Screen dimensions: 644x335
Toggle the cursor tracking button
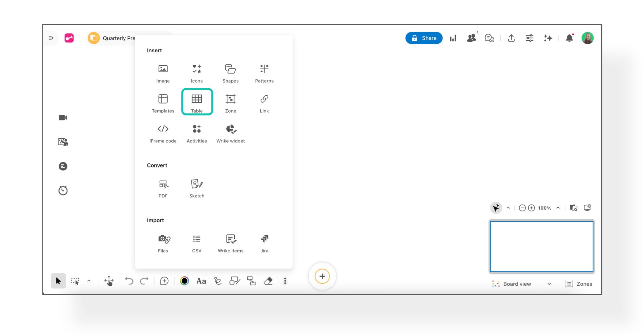(496, 208)
